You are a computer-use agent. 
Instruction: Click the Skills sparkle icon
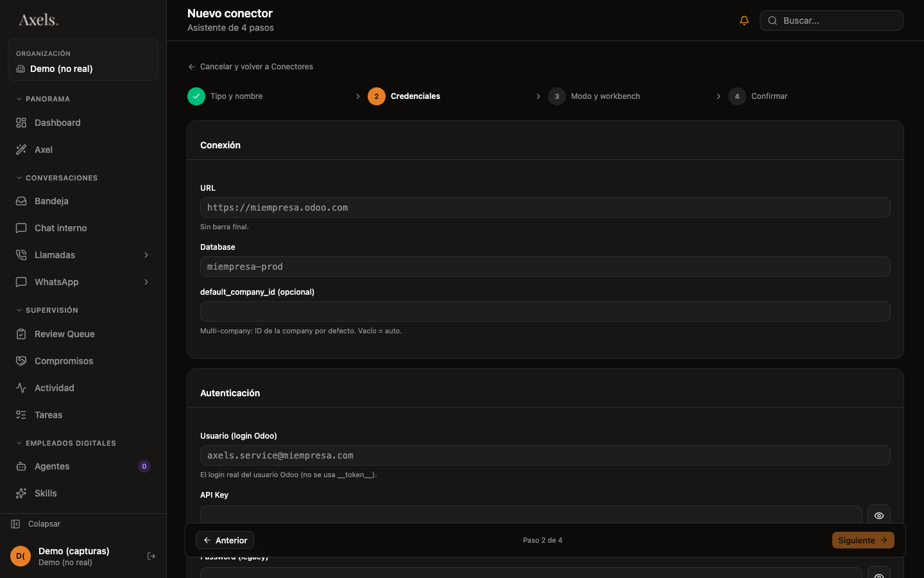coord(21,493)
